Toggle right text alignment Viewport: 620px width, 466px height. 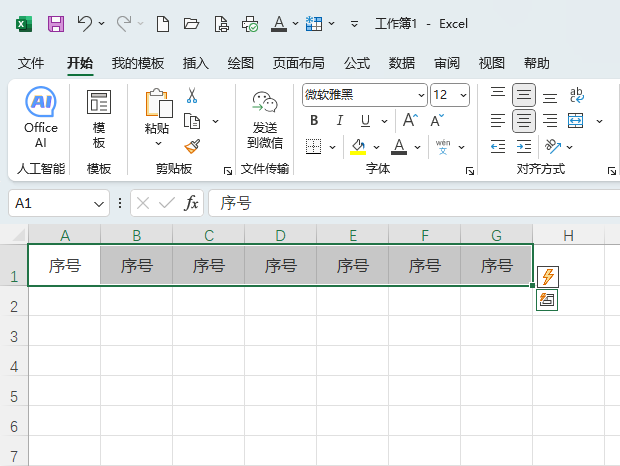click(x=550, y=121)
